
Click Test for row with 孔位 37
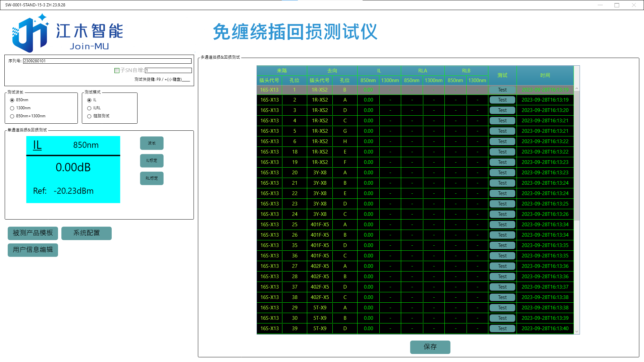pos(502,287)
